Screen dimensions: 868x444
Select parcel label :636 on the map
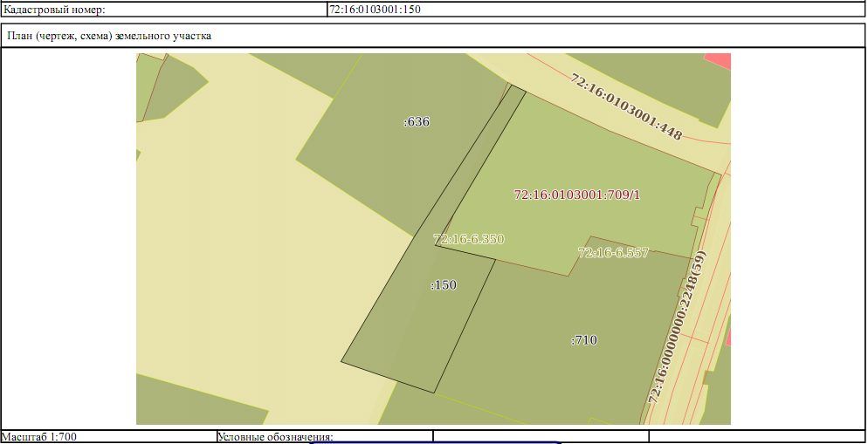coord(417,121)
